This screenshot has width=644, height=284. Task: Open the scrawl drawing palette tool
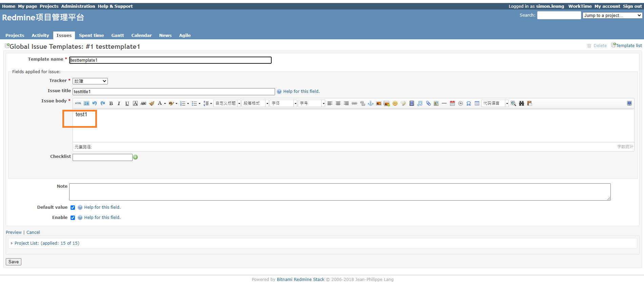click(403, 103)
